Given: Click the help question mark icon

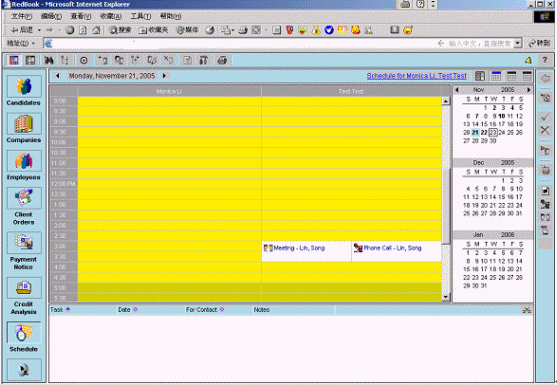Looking at the screenshot, I should tap(545, 60).
